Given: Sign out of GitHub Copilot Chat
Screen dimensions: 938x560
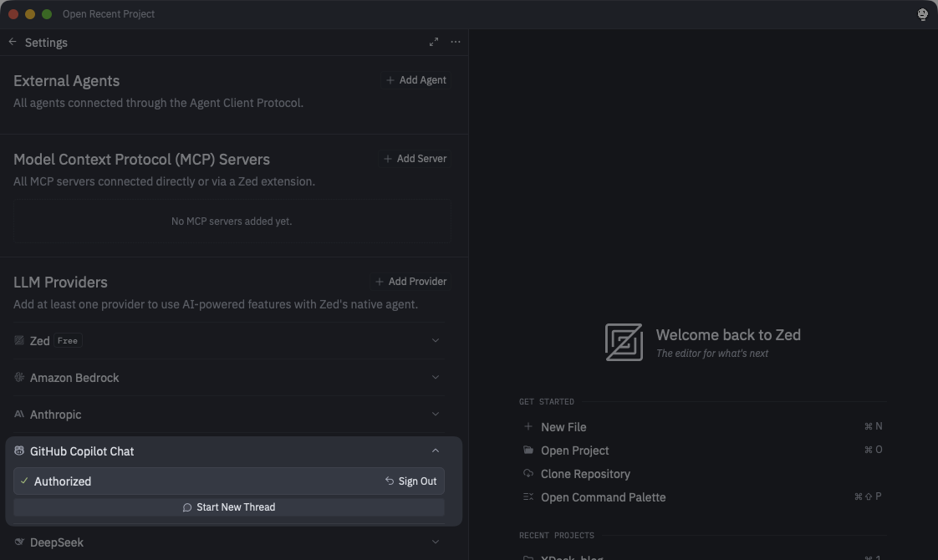Looking at the screenshot, I should pos(411,481).
